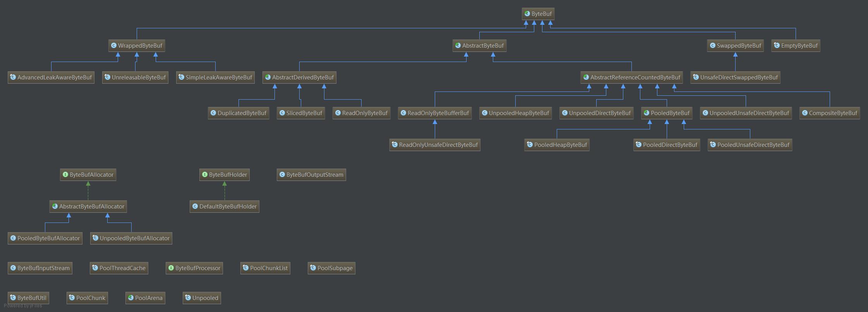Click the AbstractDerivedByteBuf abstract icon

[x=268, y=77]
